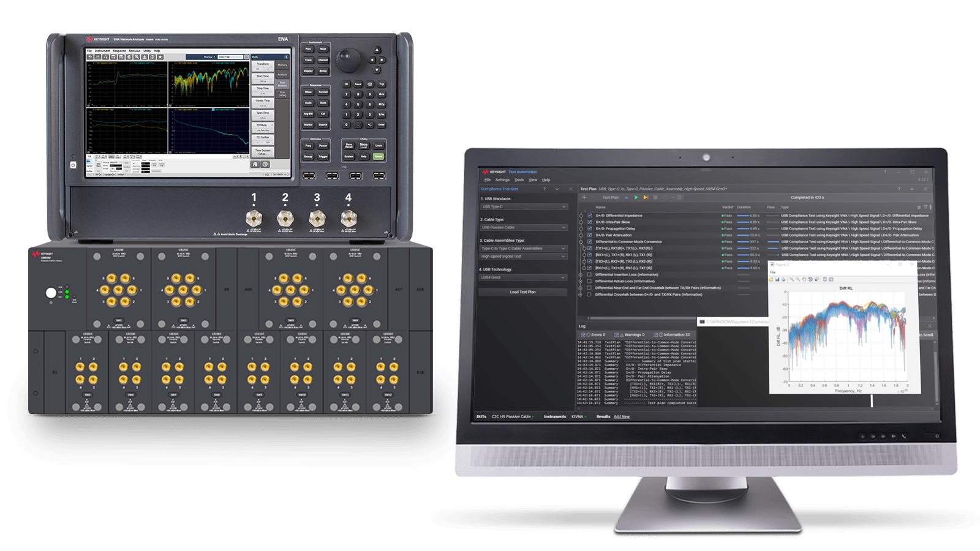Toggle Information 32 log filter checkbox
The image size is (980, 551).
point(655,335)
